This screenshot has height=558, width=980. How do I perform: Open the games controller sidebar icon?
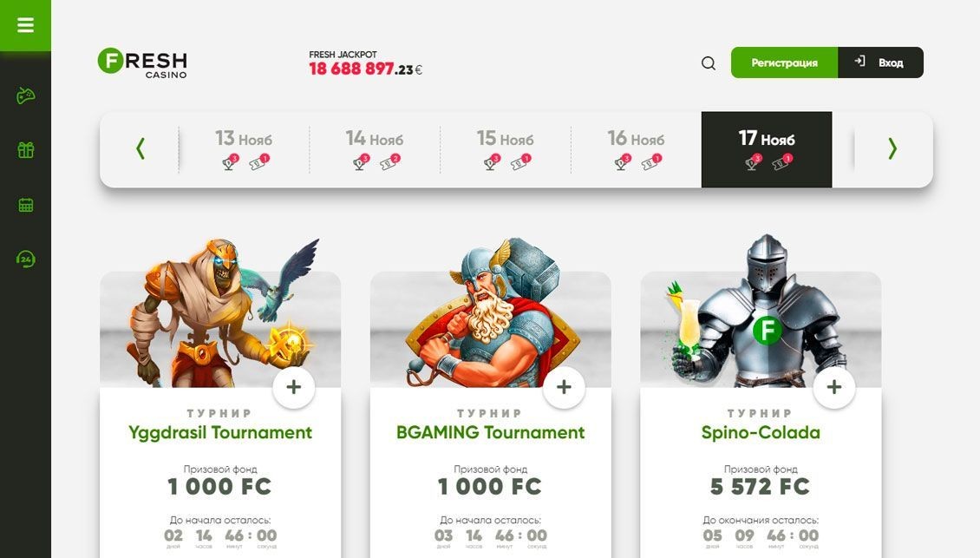(x=26, y=95)
